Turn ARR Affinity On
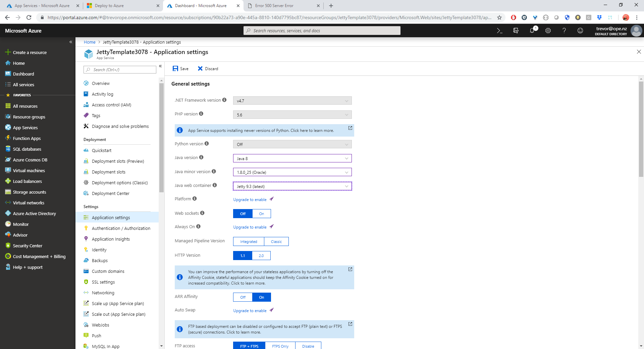The height and width of the screenshot is (349, 644). (262, 297)
